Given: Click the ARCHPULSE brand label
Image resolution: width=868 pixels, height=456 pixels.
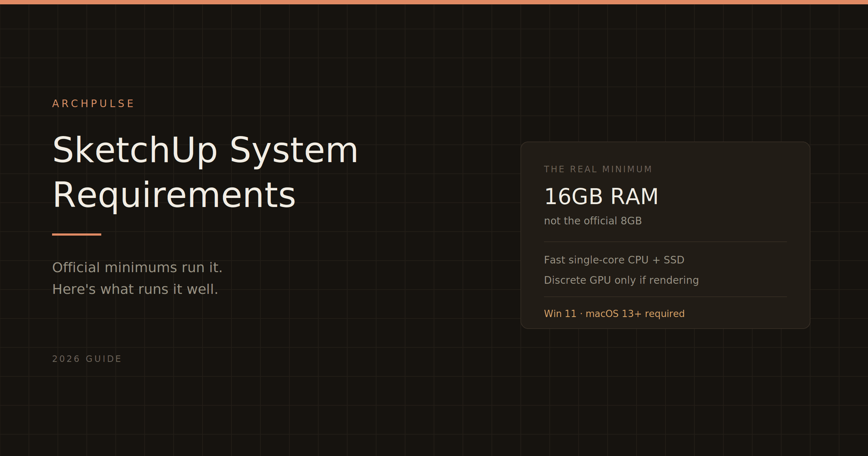Looking at the screenshot, I should [93, 104].
